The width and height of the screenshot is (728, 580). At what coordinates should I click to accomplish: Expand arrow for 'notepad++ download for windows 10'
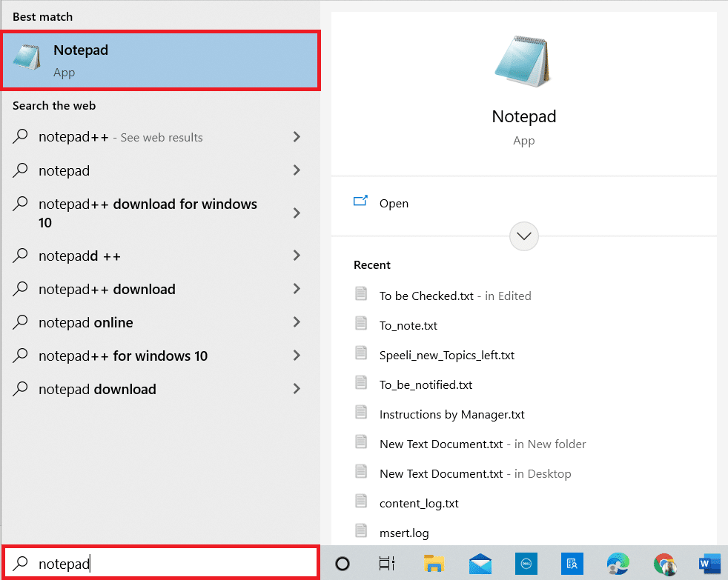point(297,213)
